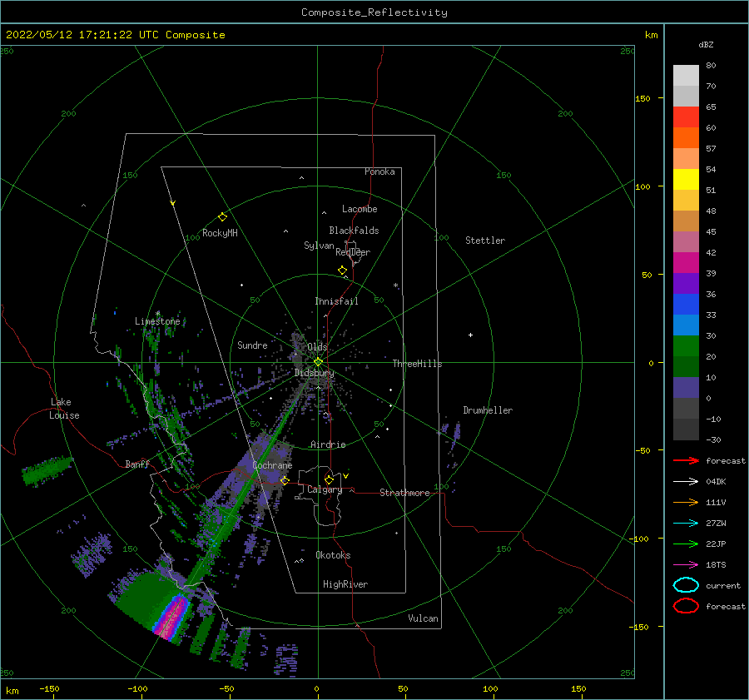Click the Okotoks label
Screen dimensions: 749x700
pyautogui.click(x=333, y=555)
